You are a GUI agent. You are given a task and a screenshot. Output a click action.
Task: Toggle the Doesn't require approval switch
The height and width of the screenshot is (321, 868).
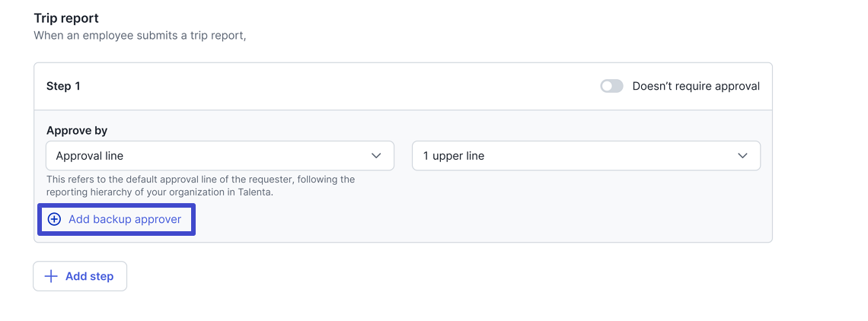click(x=611, y=87)
